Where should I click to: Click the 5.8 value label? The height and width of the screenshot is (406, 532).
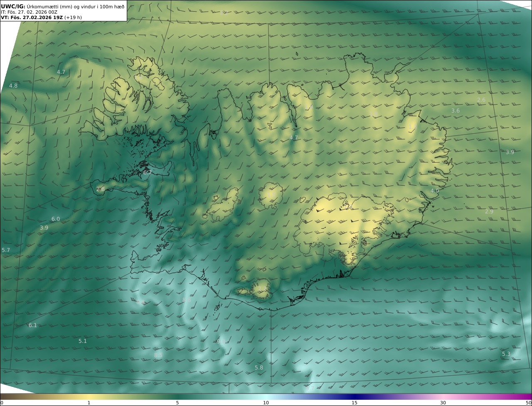point(259,368)
